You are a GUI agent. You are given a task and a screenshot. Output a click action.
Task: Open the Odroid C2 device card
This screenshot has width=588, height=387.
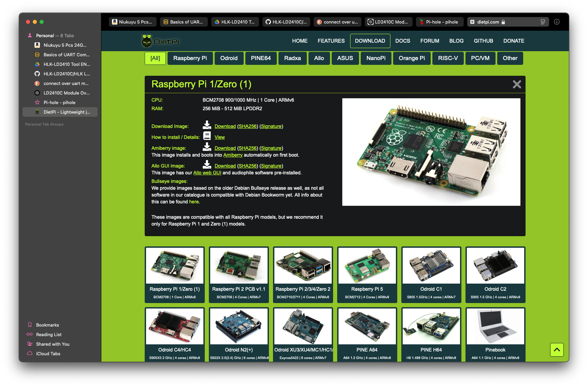click(496, 275)
